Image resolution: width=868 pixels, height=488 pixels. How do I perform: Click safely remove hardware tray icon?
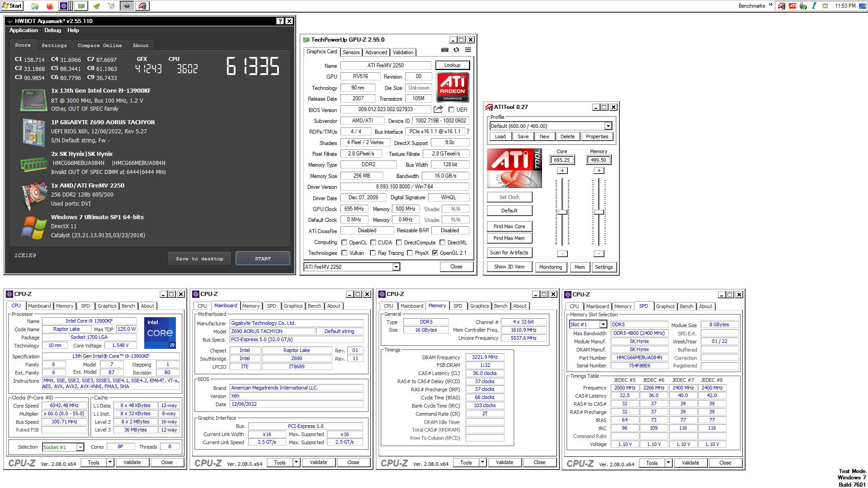pyautogui.click(x=803, y=6)
